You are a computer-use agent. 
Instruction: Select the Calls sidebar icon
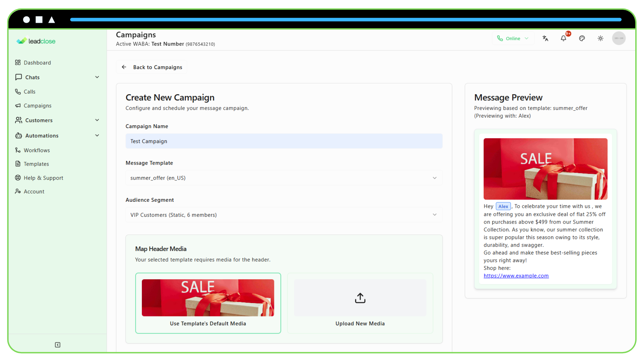(18, 92)
